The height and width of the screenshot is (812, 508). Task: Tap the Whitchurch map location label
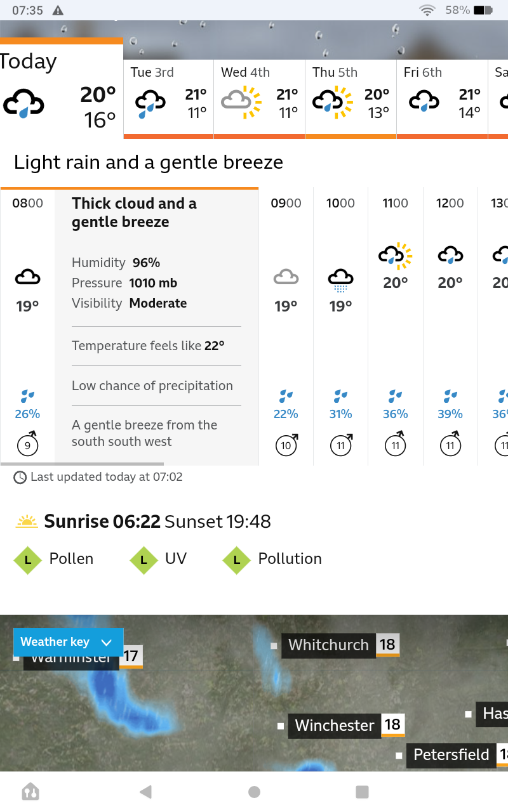328,645
